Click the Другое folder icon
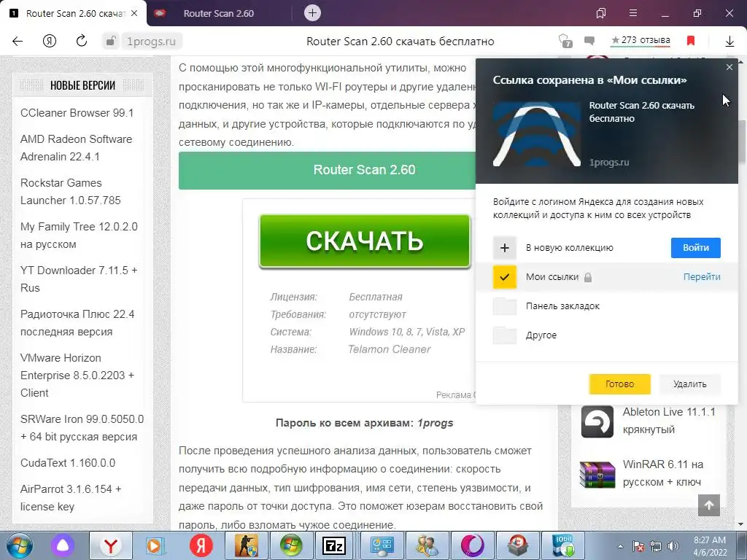The width and height of the screenshot is (747, 560). 505,335
